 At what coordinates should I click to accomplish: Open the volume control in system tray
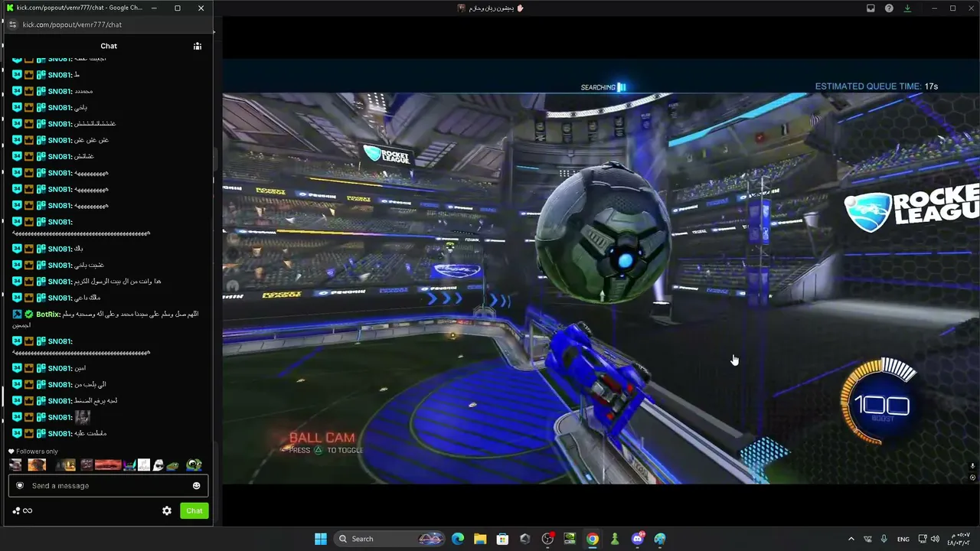pos(935,539)
